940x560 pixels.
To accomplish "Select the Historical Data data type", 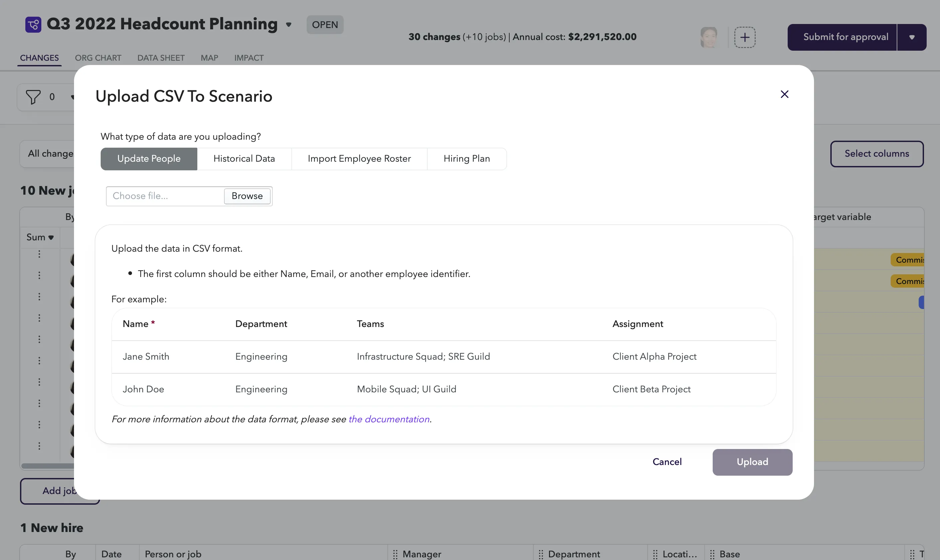I will (244, 158).
